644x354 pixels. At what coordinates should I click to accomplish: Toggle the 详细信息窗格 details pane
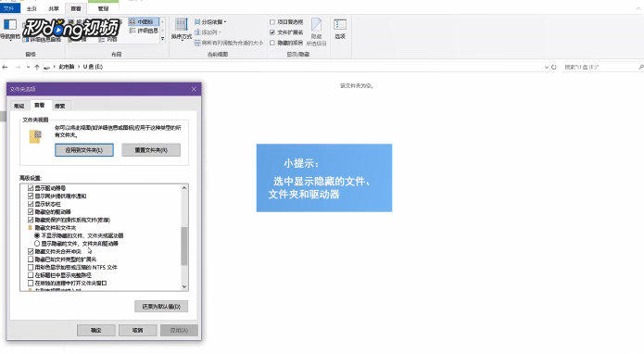(43, 40)
